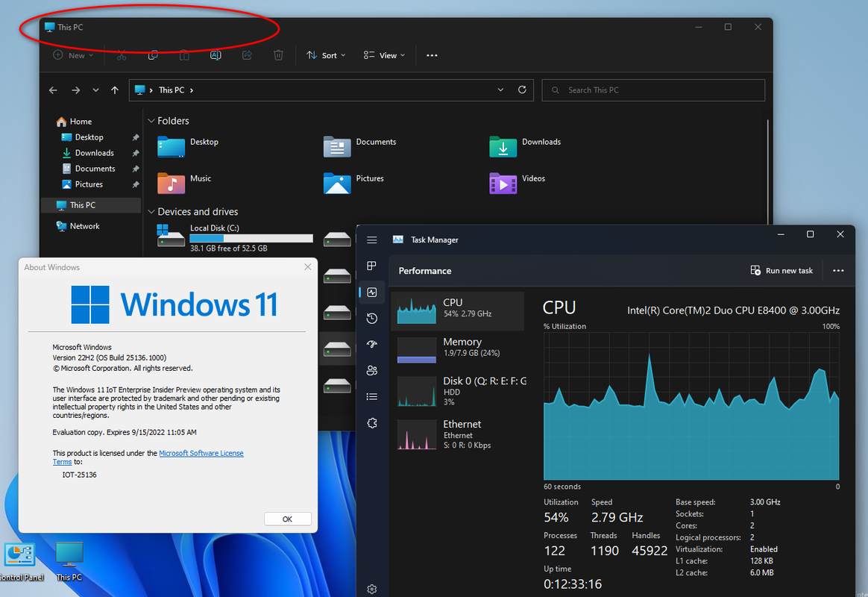The width and height of the screenshot is (868, 597).
Task: Click Run new task in Task Manager
Action: point(781,271)
